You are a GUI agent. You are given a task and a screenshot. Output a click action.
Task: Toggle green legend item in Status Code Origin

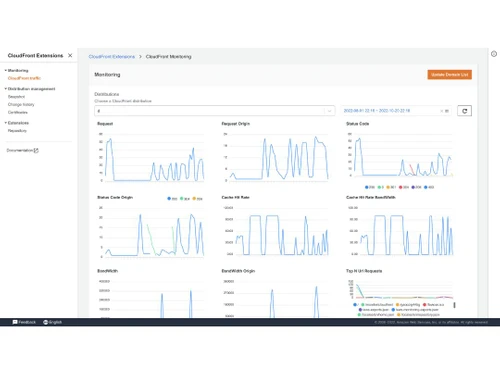pyautogui.click(x=185, y=199)
